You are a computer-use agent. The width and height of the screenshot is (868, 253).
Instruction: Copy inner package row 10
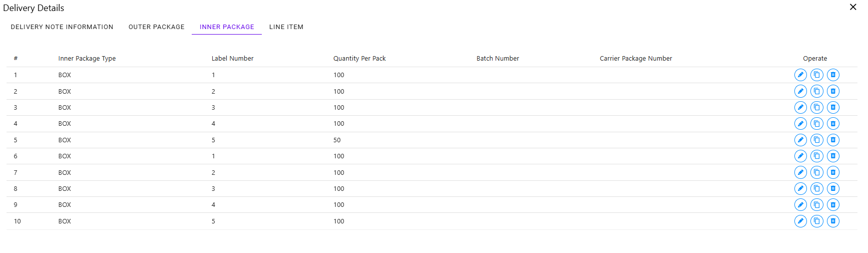click(816, 221)
